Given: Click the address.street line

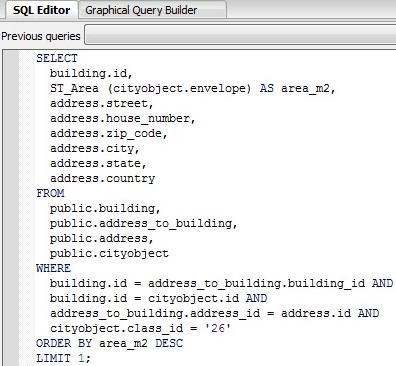Looking at the screenshot, I should pos(102,103).
